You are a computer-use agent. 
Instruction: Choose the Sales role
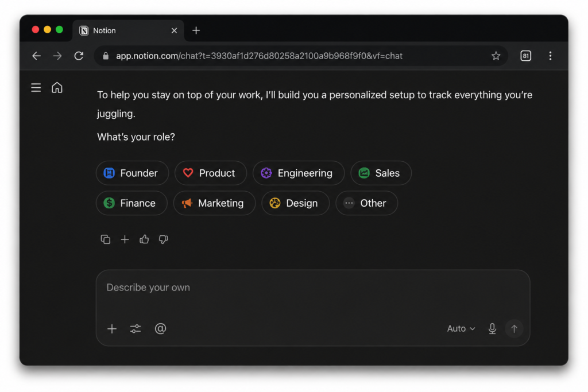pos(381,173)
